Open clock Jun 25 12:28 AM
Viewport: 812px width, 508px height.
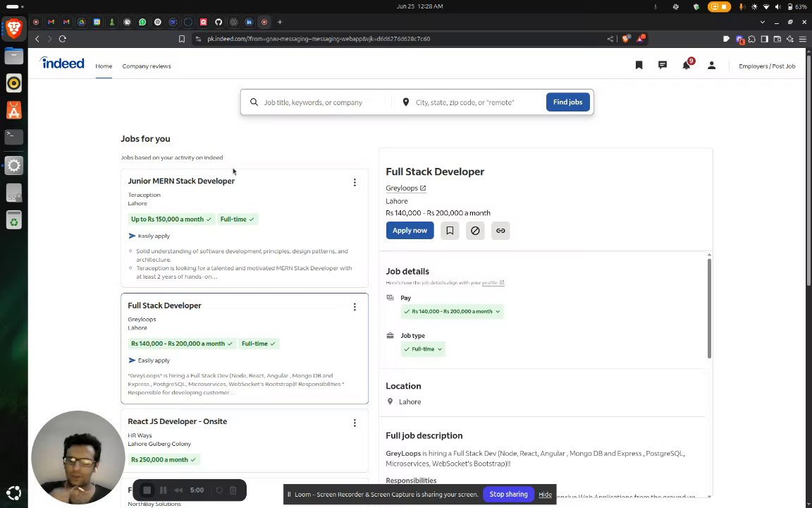coord(420,7)
